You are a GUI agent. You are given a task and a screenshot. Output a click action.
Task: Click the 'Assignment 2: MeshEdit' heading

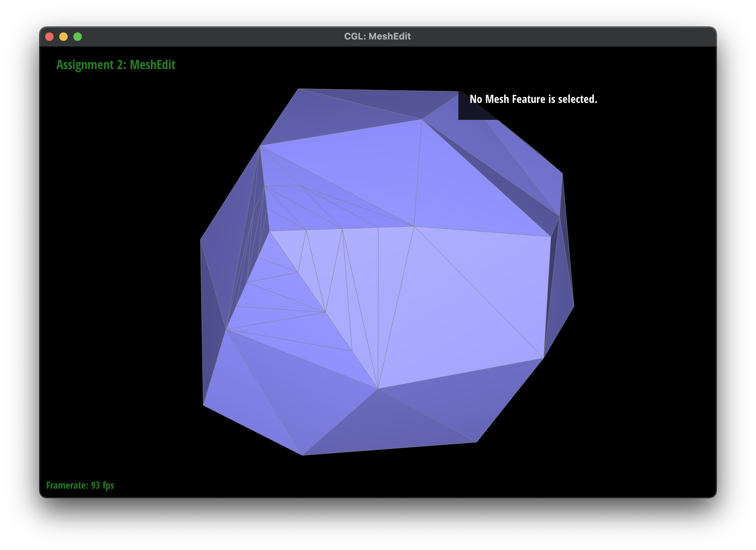(x=116, y=65)
